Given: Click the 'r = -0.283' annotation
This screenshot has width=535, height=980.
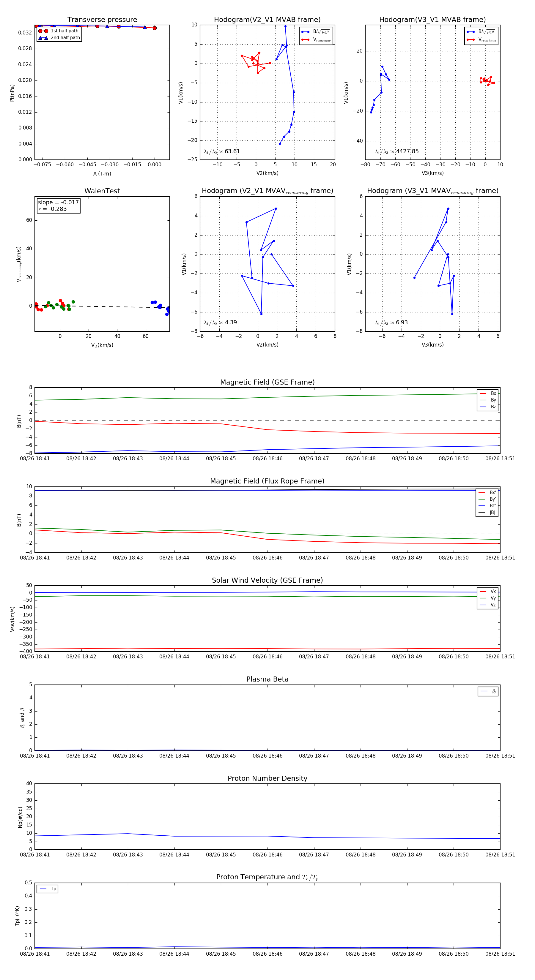Looking at the screenshot, I should (52, 209).
